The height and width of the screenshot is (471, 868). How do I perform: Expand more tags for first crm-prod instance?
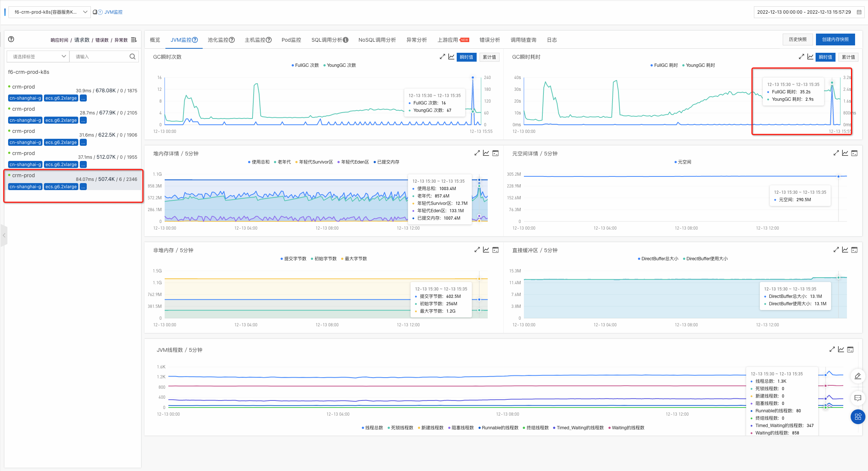point(83,98)
